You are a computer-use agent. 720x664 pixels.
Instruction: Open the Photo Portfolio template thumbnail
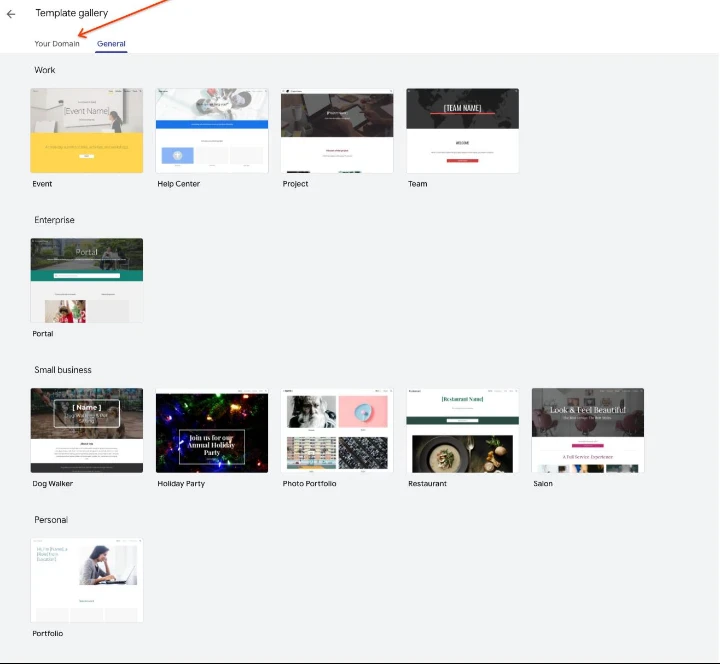pos(337,430)
